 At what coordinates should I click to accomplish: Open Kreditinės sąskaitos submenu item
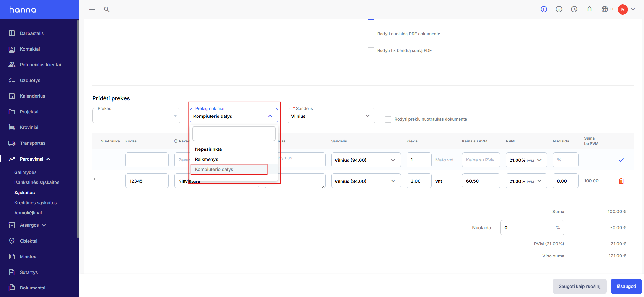[36, 203]
